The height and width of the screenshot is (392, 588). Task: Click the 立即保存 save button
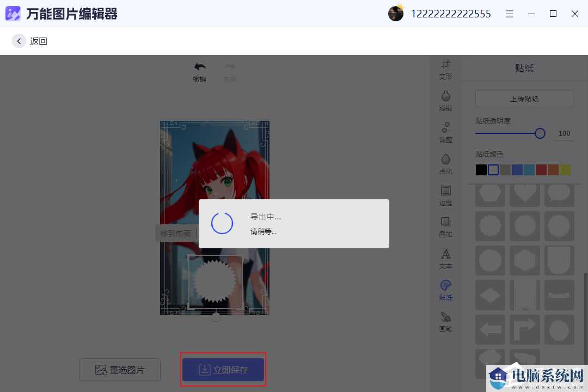223,370
